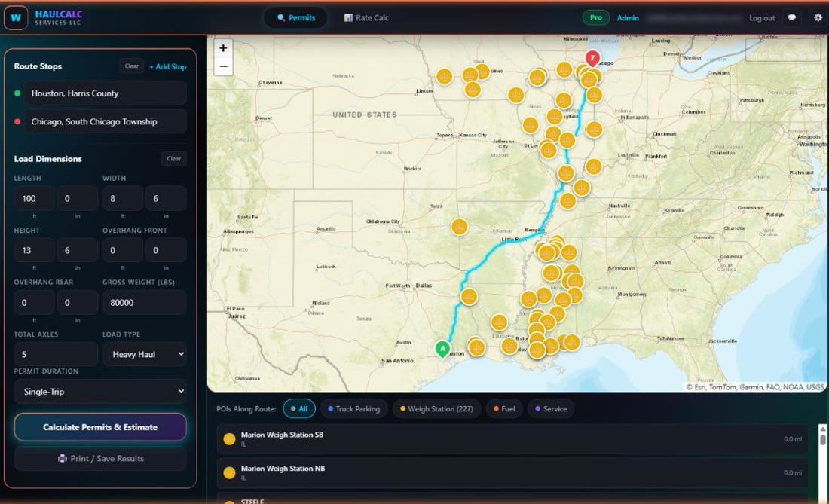Select the weigh station marker south of Dallas
829x504 pixels.
tap(469, 297)
